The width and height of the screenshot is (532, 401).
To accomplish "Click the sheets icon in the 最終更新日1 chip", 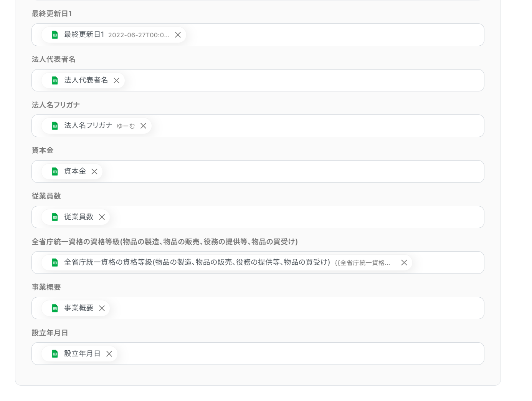I will (55, 35).
